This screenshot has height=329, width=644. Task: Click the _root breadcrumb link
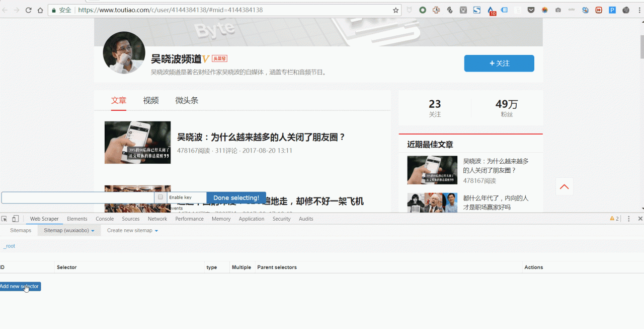[9, 246]
